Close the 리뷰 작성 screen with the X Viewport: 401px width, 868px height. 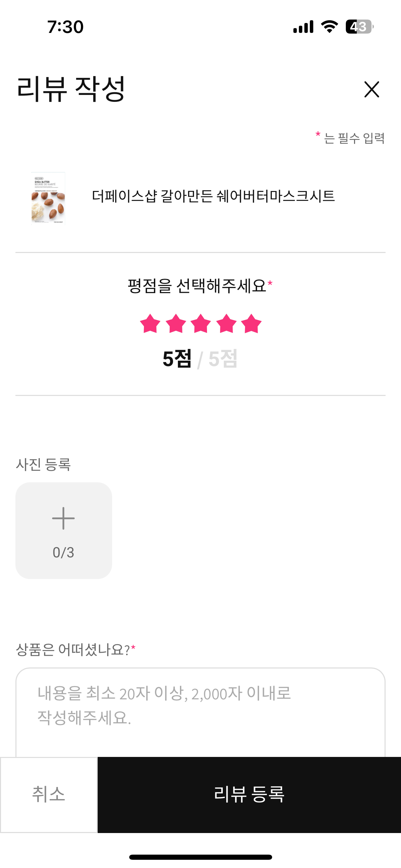[372, 89]
